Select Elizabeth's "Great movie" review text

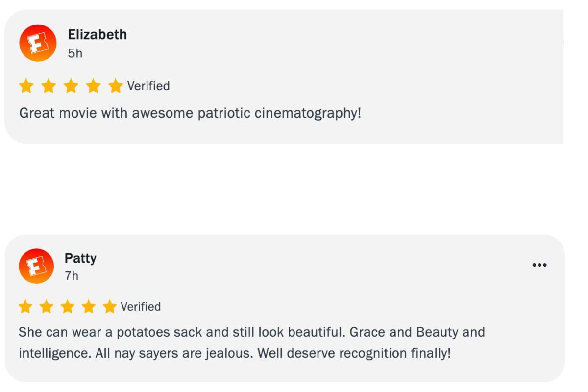point(190,113)
